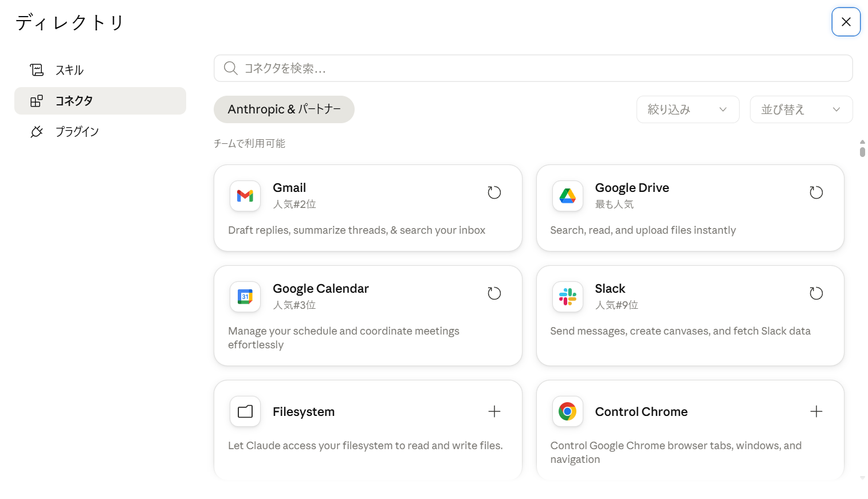Viewport: 868px width, 499px height.
Task: Open the 並び替え sort dropdown
Action: 801,109
